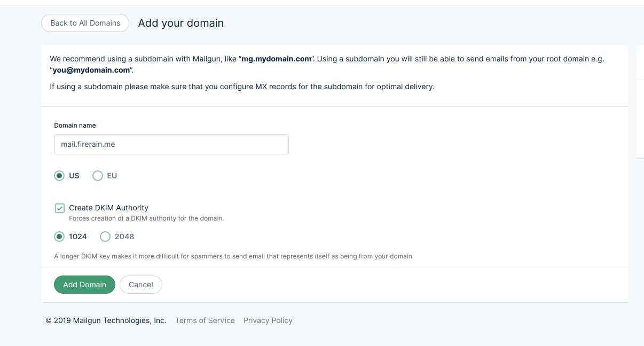Cancel adding the domain

[141, 285]
